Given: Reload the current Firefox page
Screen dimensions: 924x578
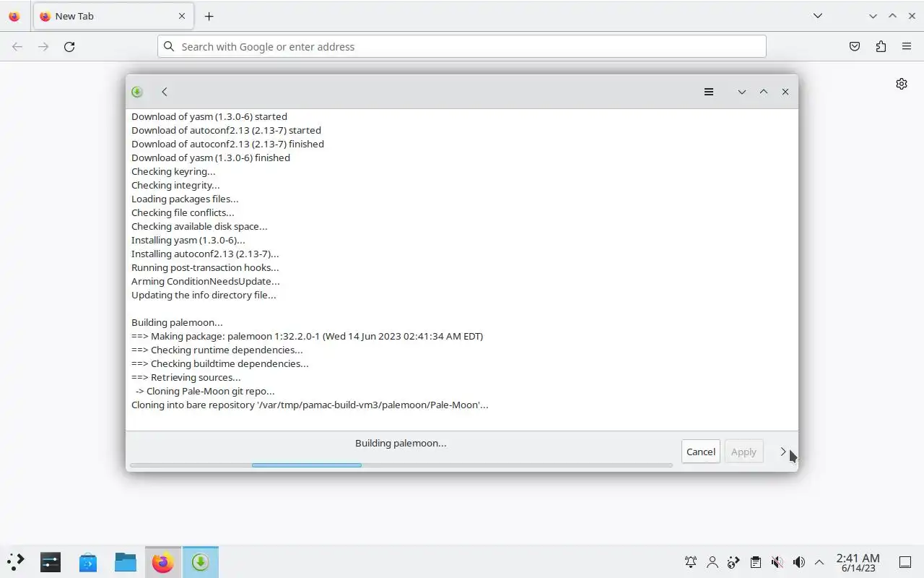Looking at the screenshot, I should 69,46.
